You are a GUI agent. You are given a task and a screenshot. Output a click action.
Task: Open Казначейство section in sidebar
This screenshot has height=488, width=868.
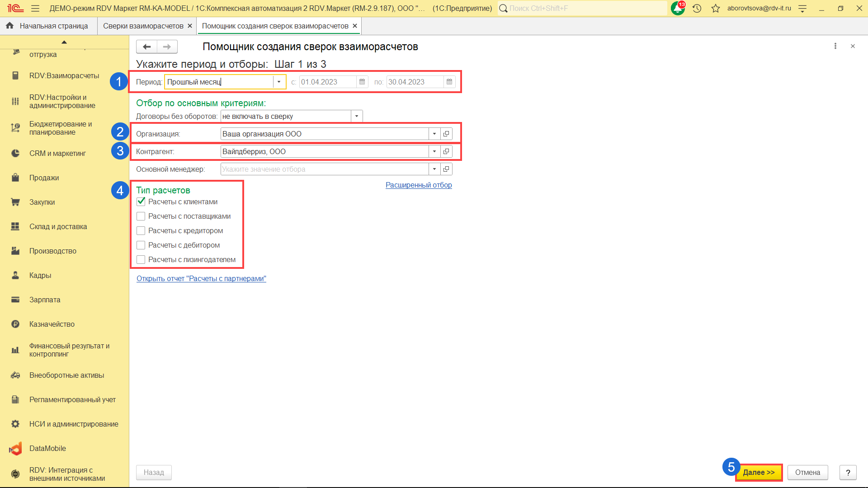pos(52,324)
